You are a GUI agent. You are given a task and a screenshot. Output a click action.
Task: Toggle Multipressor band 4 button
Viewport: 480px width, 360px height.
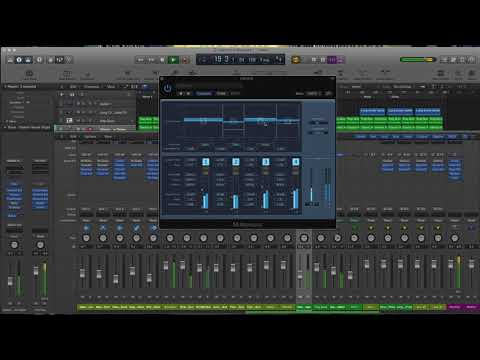pyautogui.click(x=296, y=162)
